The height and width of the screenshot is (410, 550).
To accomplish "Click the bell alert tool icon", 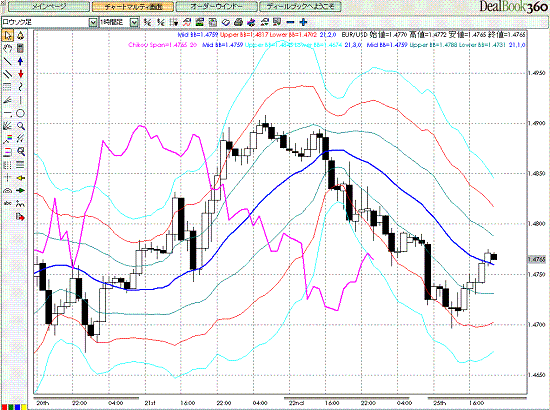I will point(20,35).
